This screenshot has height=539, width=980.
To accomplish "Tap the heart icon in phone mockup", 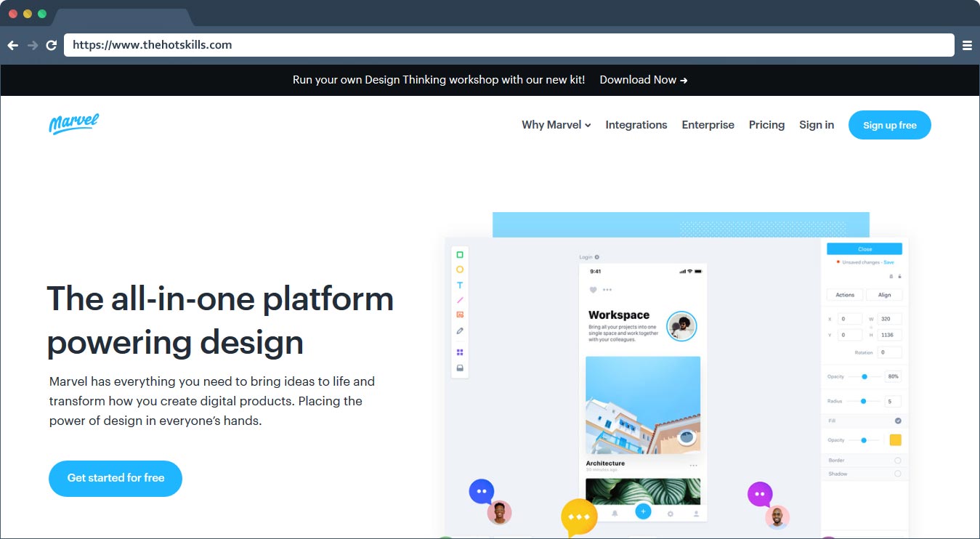I will click(x=593, y=290).
